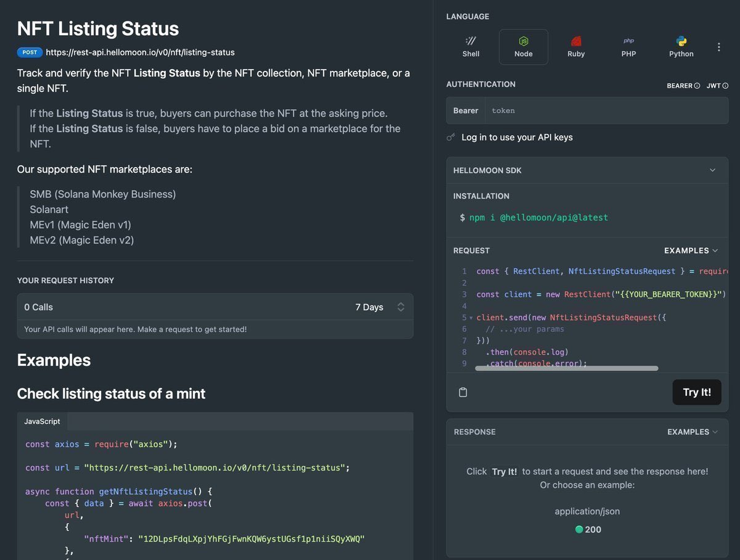
Task: Select the Ruby language icon
Action: click(576, 47)
